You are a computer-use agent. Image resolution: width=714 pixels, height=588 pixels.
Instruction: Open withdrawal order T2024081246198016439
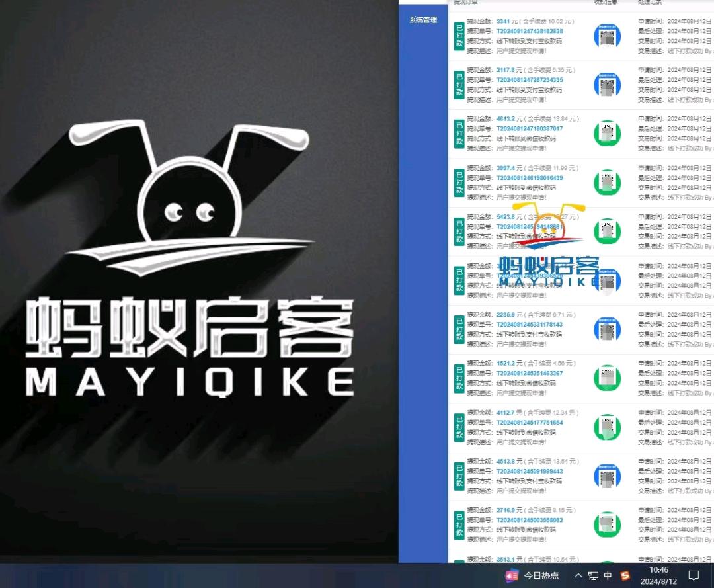click(x=530, y=178)
